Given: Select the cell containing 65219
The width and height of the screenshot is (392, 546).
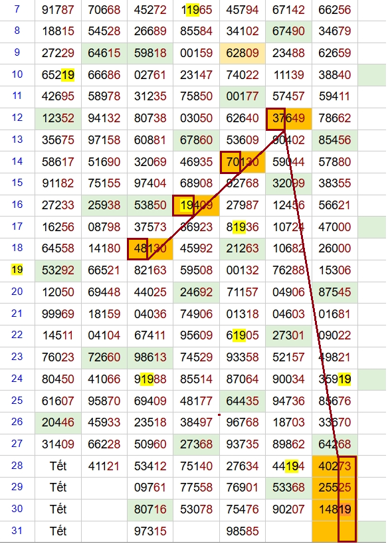Looking at the screenshot, I should [58, 75].
